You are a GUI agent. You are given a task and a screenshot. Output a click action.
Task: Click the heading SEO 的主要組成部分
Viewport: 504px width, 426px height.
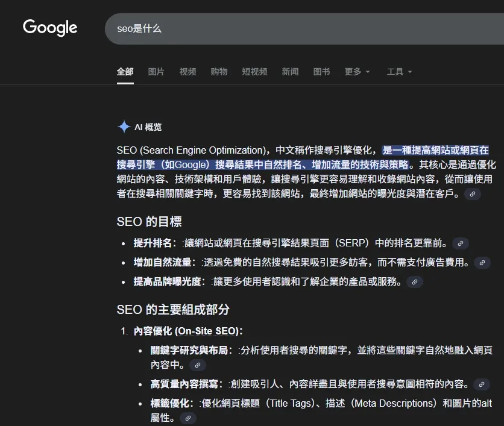pyautogui.click(x=173, y=310)
